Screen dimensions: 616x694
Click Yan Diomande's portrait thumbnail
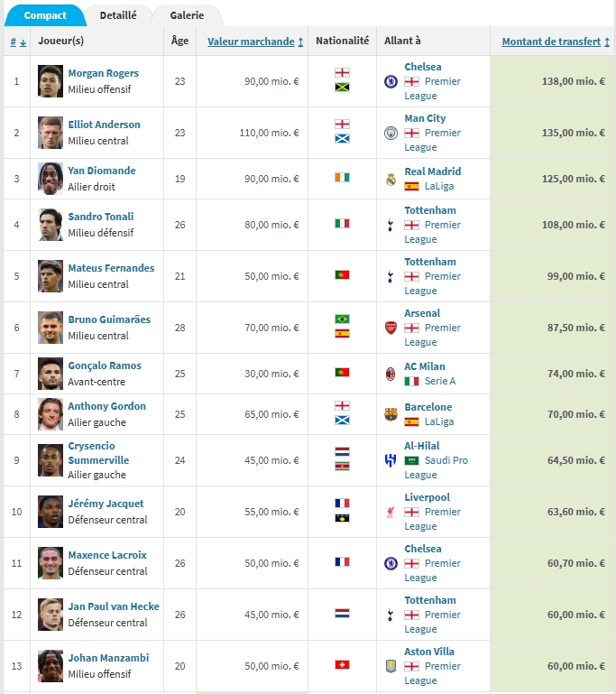(50, 179)
